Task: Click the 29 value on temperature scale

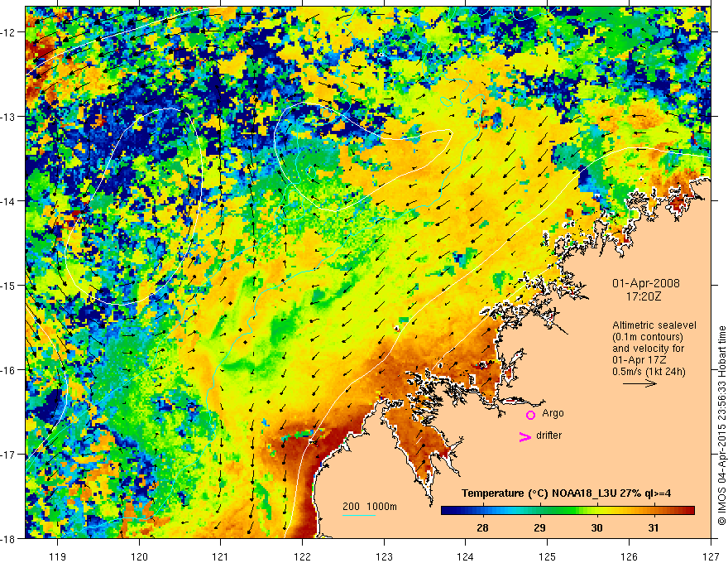Action: [x=539, y=527]
